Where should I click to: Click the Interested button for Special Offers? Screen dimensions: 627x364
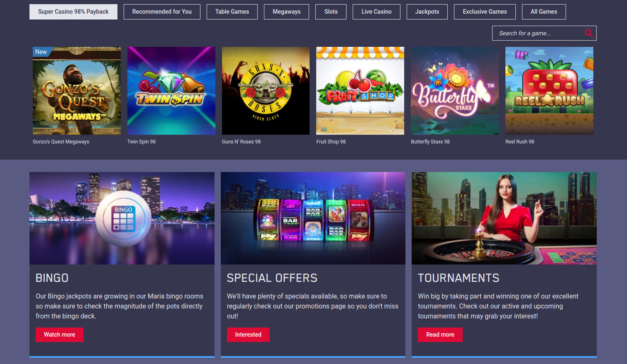[x=248, y=335]
